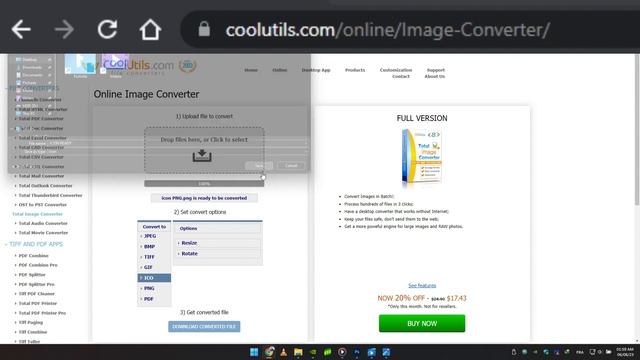Open the Windows Start button
640x360 pixels.
(254, 352)
